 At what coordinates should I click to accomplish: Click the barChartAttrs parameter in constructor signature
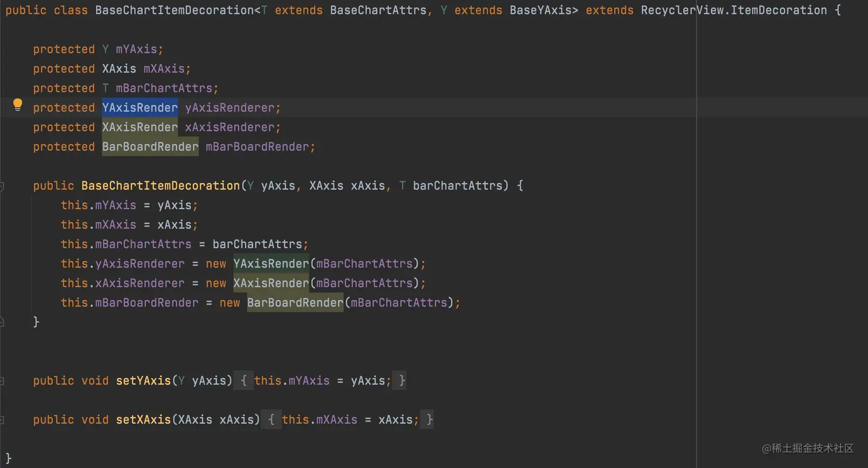click(458, 185)
